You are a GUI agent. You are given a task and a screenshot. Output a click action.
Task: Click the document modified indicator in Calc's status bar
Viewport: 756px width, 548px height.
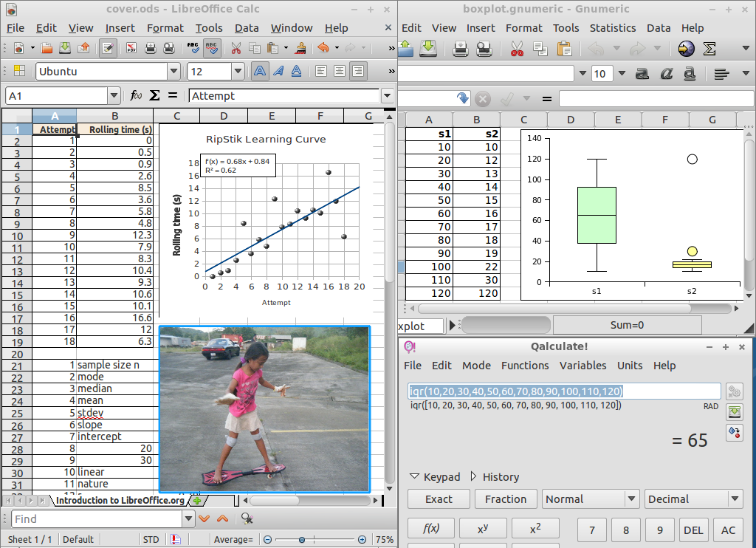(176, 539)
